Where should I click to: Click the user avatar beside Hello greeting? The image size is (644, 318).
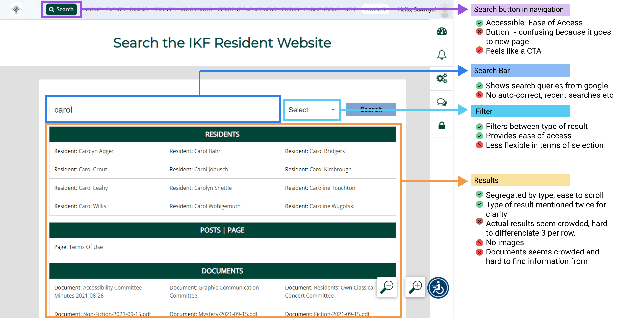[445, 10]
